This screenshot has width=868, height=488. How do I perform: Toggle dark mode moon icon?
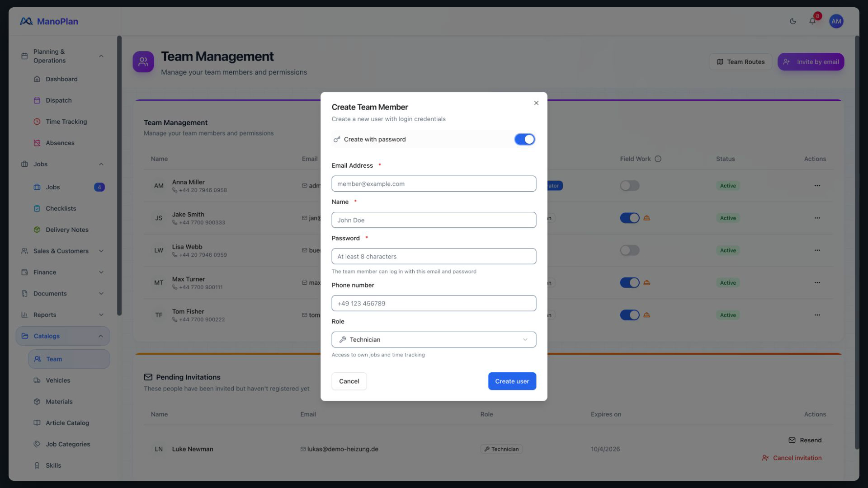[793, 21]
